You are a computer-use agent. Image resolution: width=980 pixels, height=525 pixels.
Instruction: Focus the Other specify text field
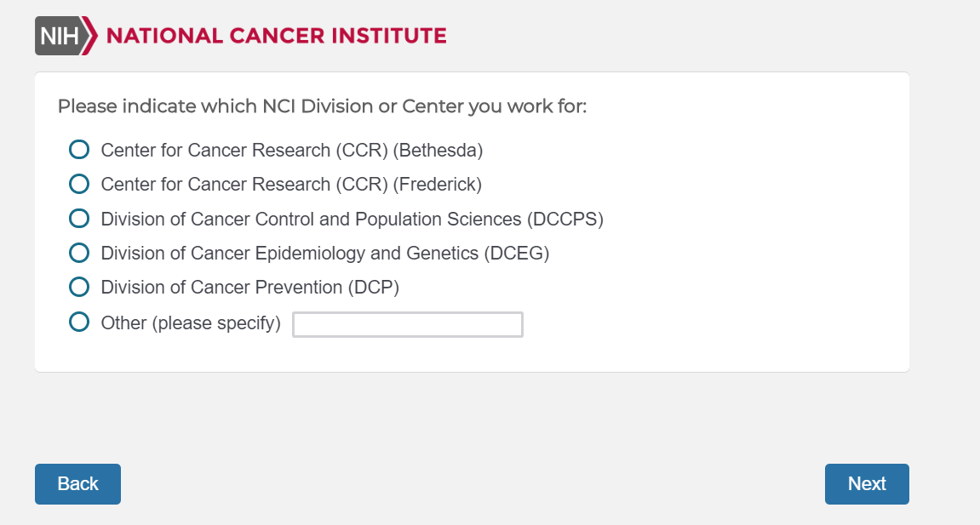[407, 325]
